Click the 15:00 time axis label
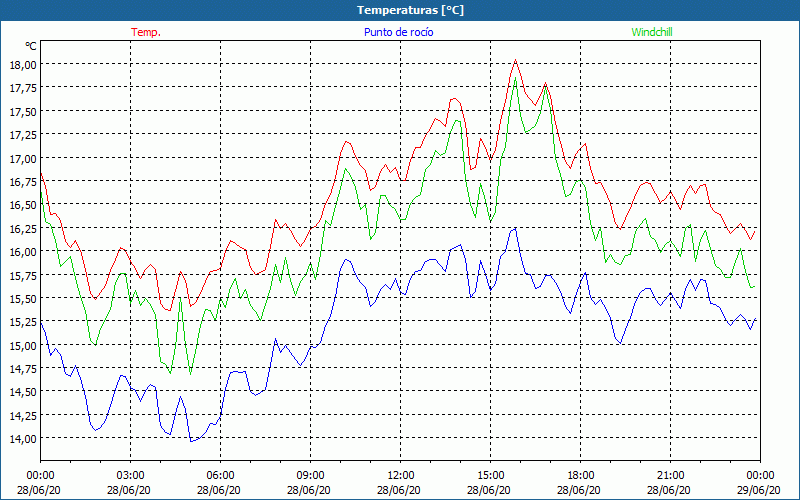The width and height of the screenshot is (800, 500). 490,476
